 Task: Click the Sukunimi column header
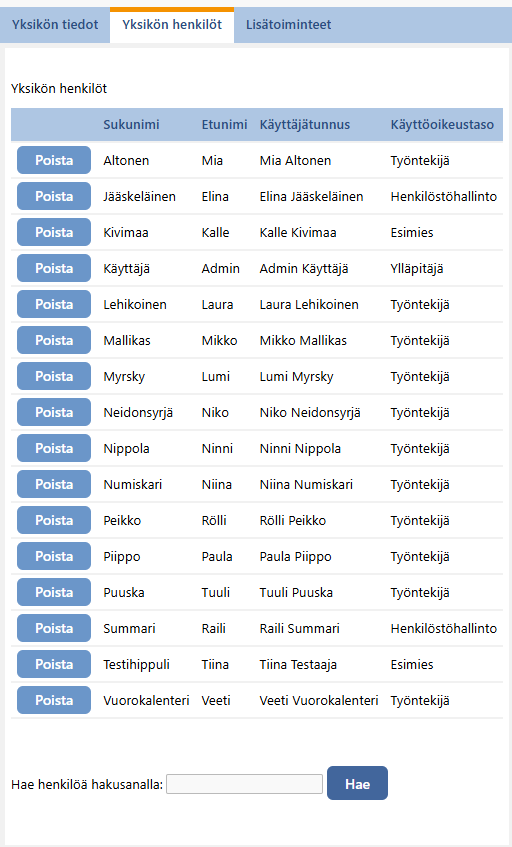click(131, 125)
